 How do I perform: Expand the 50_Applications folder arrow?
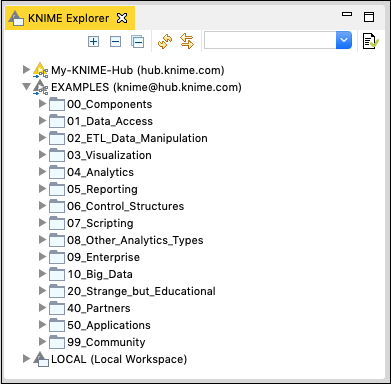click(42, 325)
